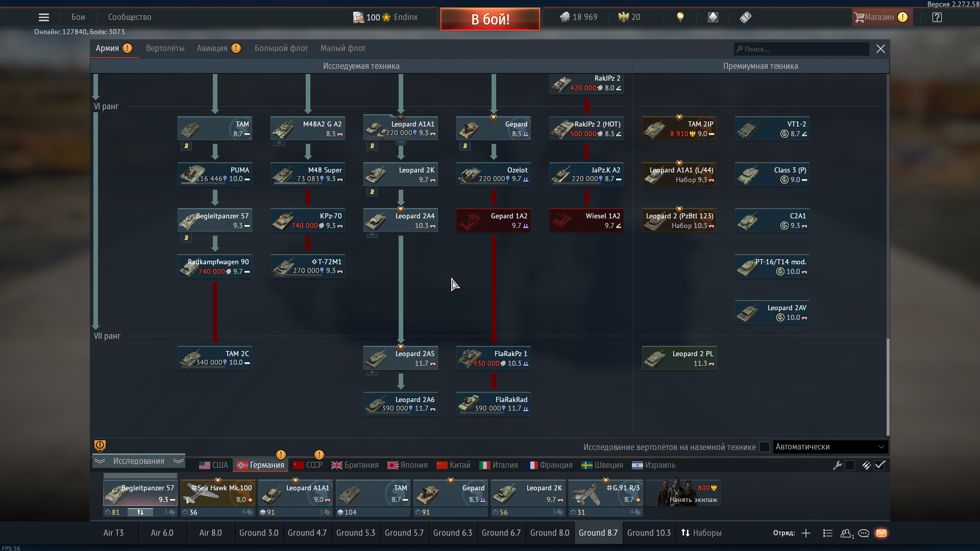Close the research tree window

(880, 49)
